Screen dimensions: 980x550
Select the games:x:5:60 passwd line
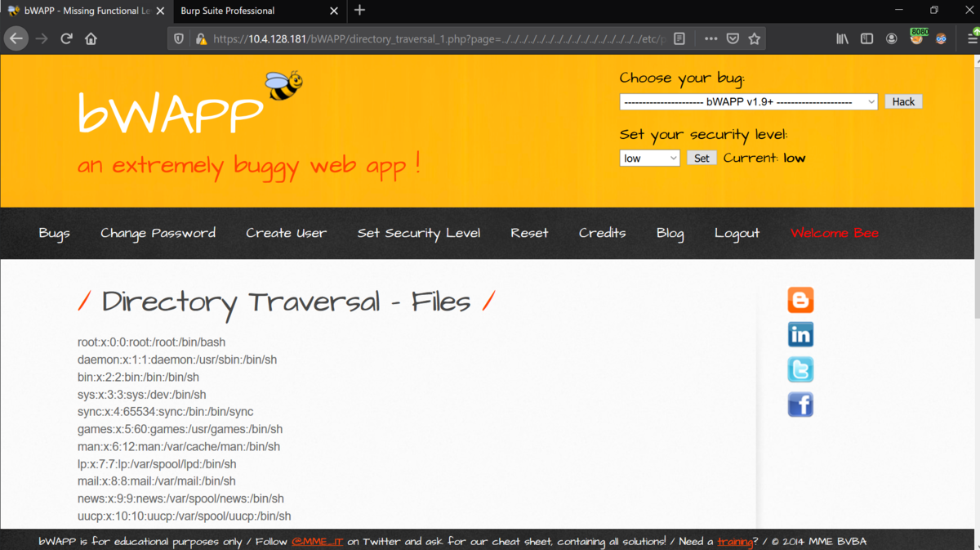click(180, 429)
